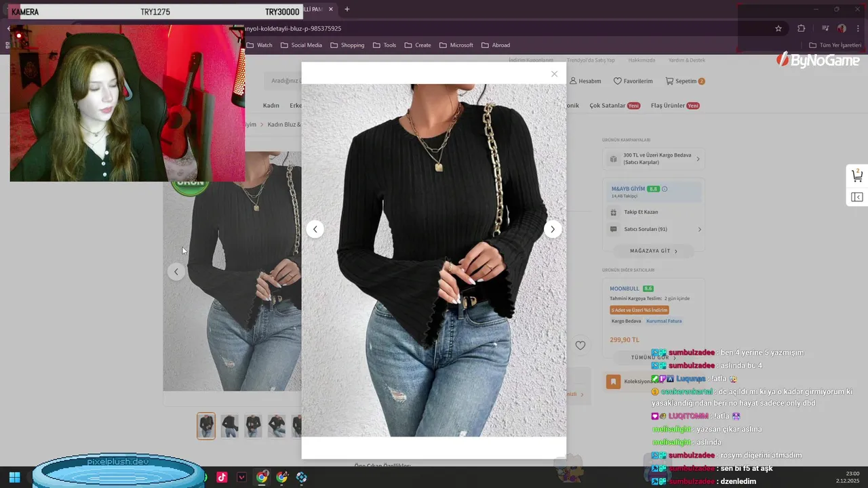Click the Kadın Bluz breadcrumb link
The height and width of the screenshot is (488, 868).
283,125
